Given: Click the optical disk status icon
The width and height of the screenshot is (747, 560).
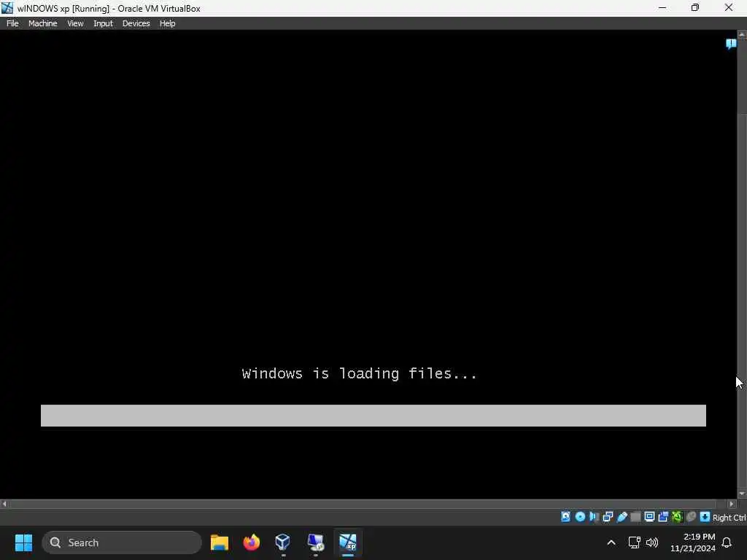Looking at the screenshot, I should pos(580,517).
